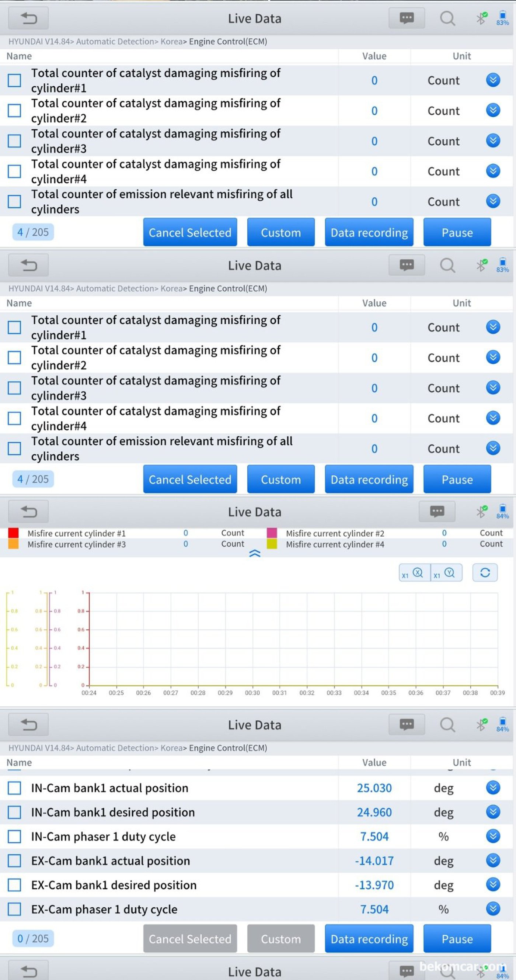Go to Automatic Detection breadcrumb above the cam list
The height and width of the screenshot is (980, 516).
pos(115,748)
